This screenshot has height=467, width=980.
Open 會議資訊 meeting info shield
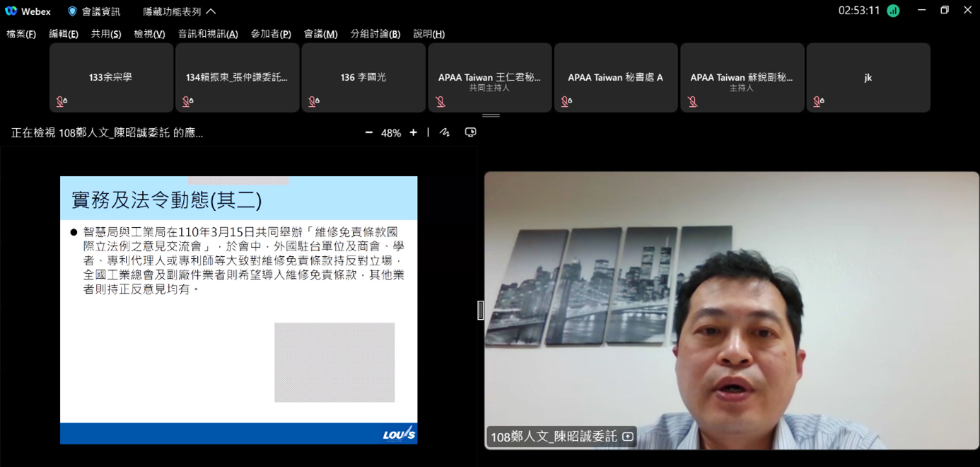(x=94, y=11)
